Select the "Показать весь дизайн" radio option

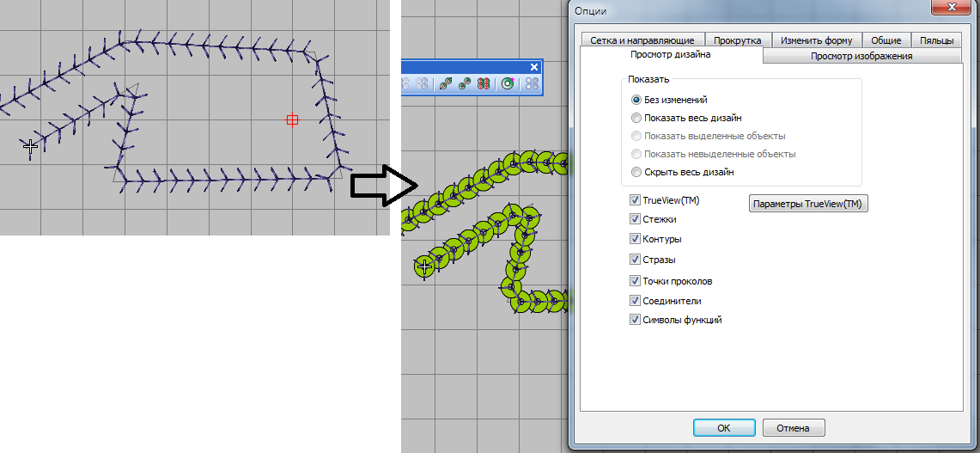coord(636,118)
